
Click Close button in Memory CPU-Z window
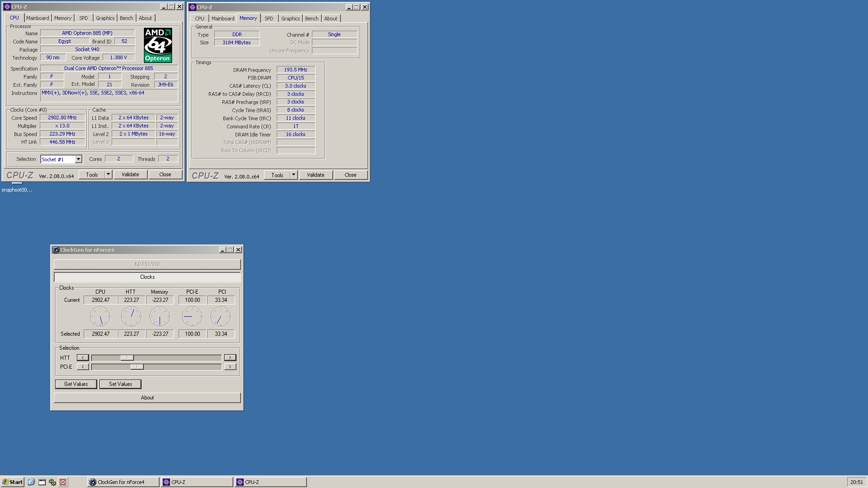point(350,175)
